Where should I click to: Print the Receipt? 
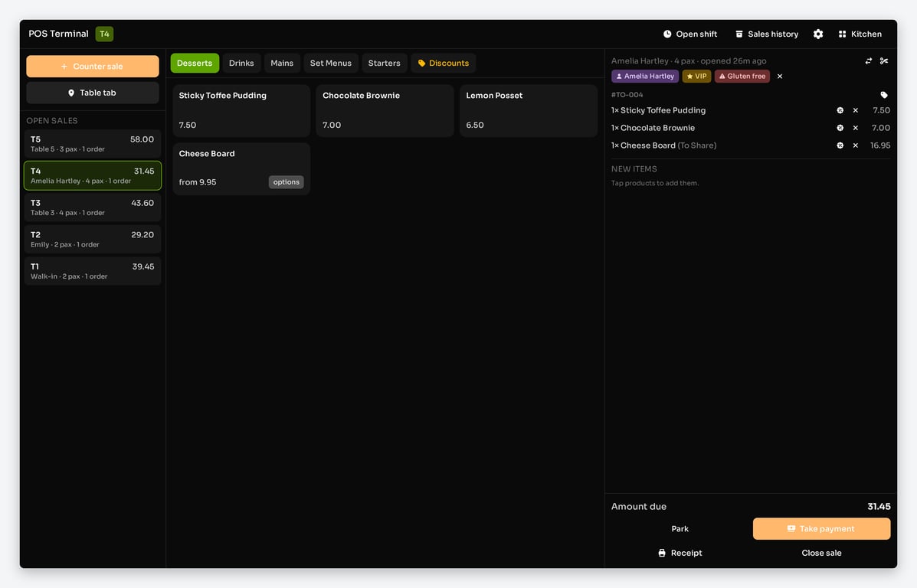[x=680, y=553]
